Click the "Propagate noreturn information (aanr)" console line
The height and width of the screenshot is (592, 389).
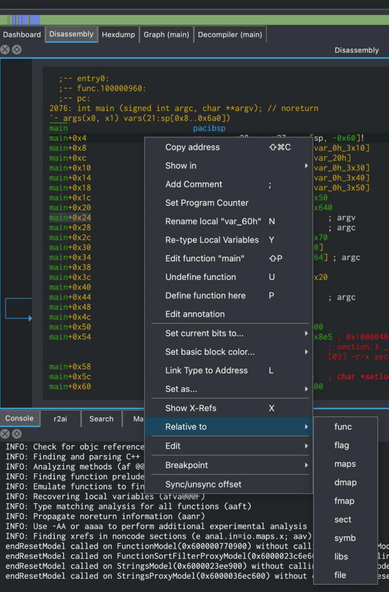[105, 516]
